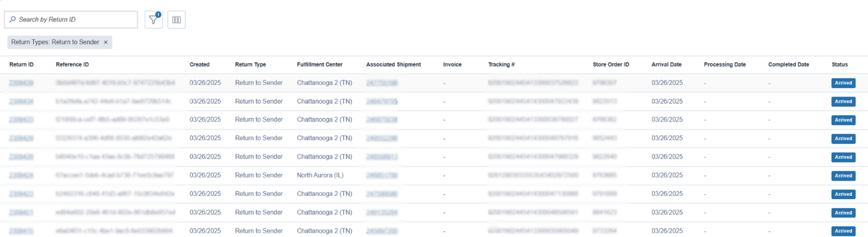Open return ID 2308415 link
Image resolution: width=868 pixels, height=237 pixels.
point(21,231)
